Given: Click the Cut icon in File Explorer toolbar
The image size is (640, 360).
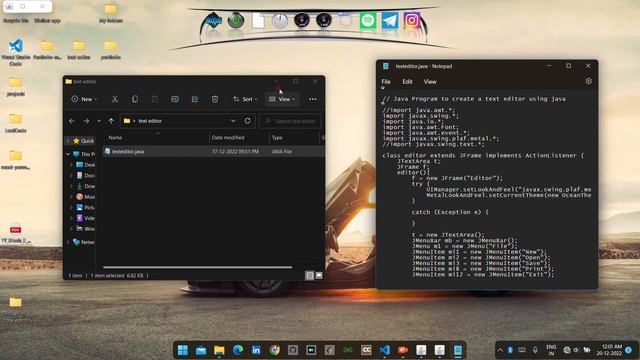Looking at the screenshot, I should (115, 99).
